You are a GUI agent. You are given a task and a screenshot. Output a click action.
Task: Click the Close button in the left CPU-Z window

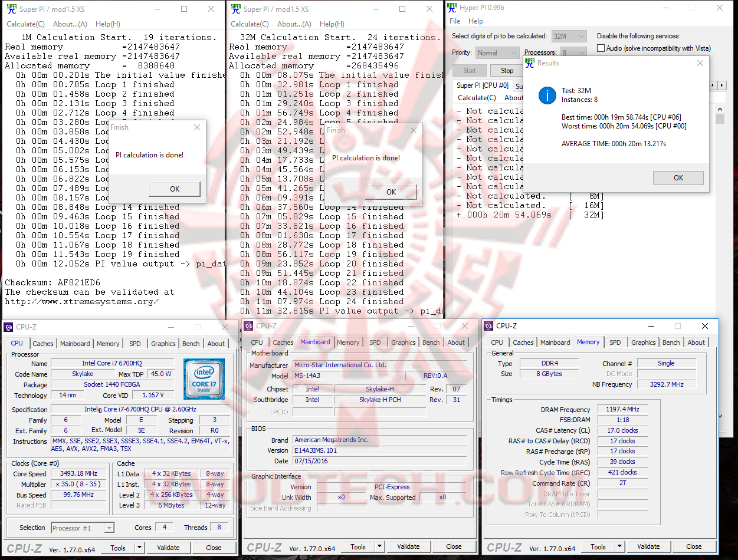tap(214, 548)
